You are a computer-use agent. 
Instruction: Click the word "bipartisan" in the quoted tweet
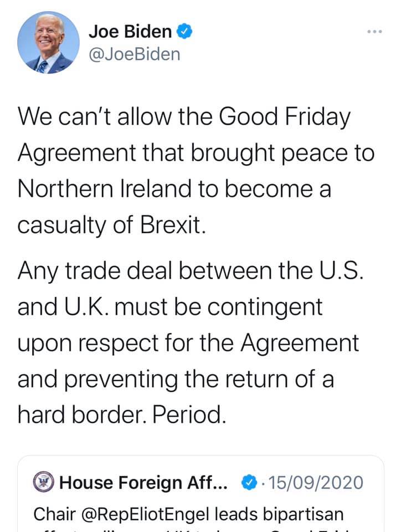point(299,514)
